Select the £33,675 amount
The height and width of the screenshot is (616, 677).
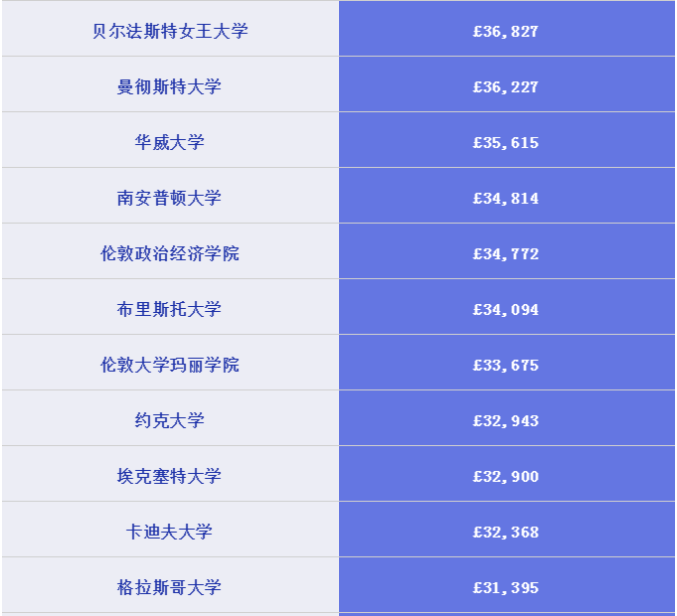506,366
